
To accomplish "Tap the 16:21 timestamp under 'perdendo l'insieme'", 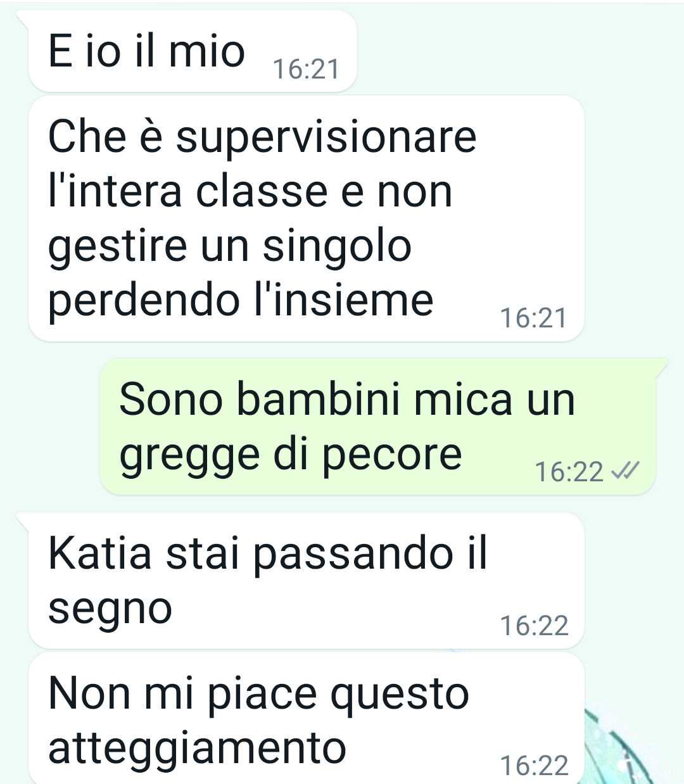I will tap(533, 318).
